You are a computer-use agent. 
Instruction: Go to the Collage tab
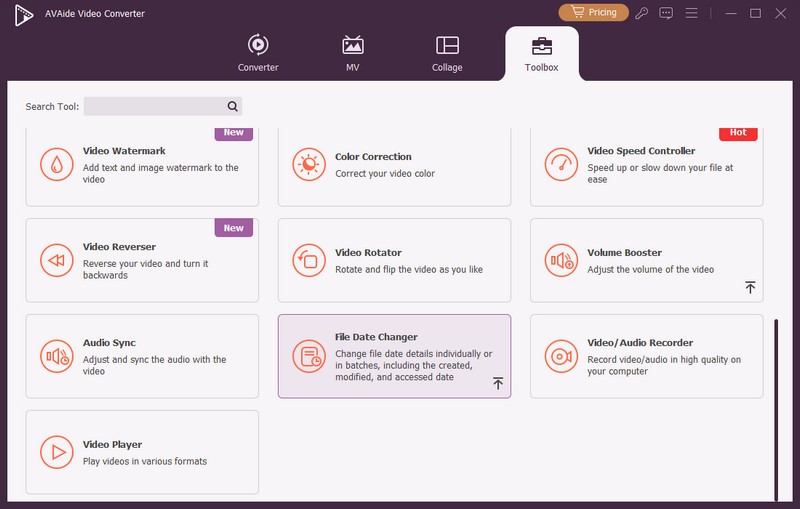[447, 54]
